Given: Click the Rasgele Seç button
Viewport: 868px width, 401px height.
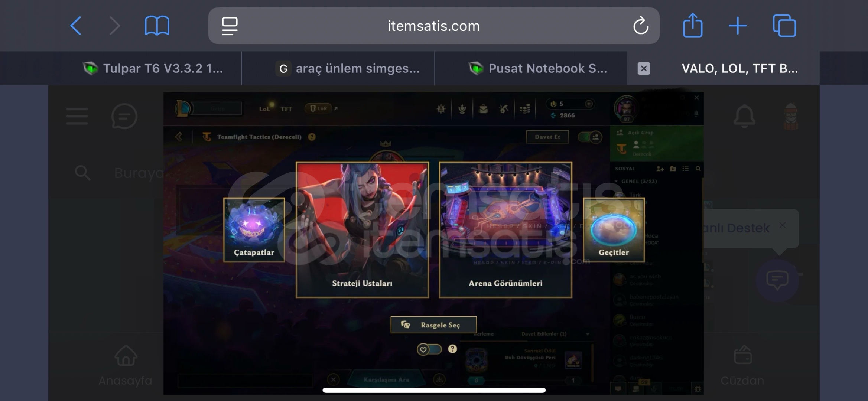Looking at the screenshot, I should click(x=434, y=325).
